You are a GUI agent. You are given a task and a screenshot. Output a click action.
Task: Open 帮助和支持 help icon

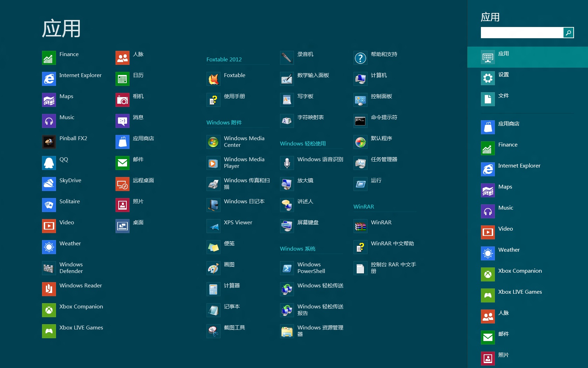[360, 58]
